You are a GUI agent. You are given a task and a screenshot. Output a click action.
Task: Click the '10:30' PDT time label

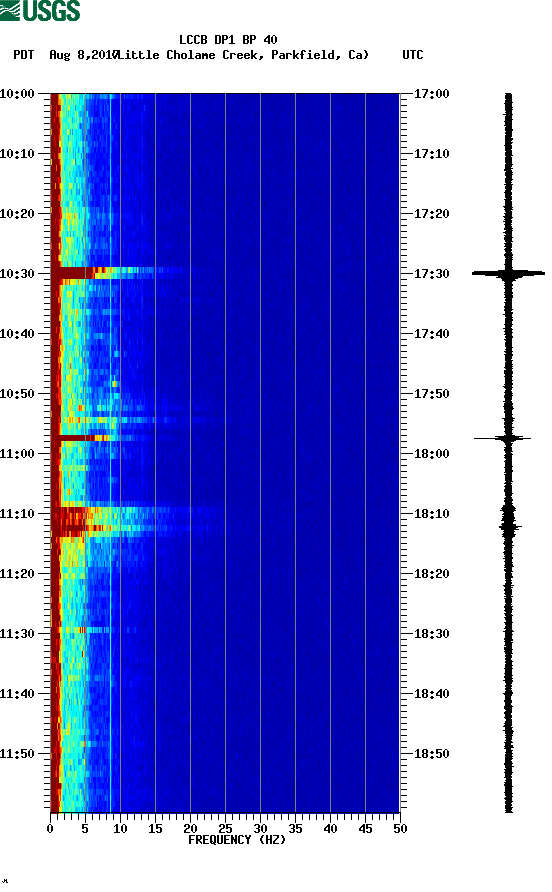pos(17,274)
